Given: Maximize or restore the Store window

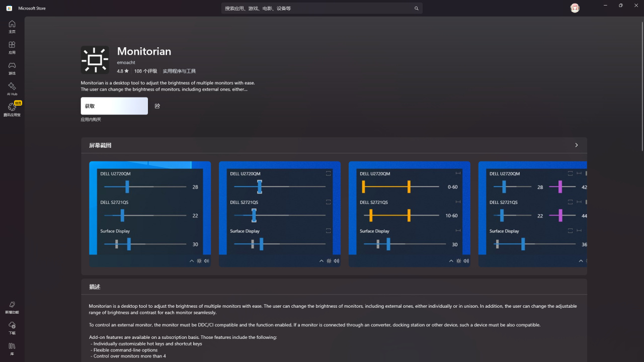Looking at the screenshot, I should coord(621,6).
